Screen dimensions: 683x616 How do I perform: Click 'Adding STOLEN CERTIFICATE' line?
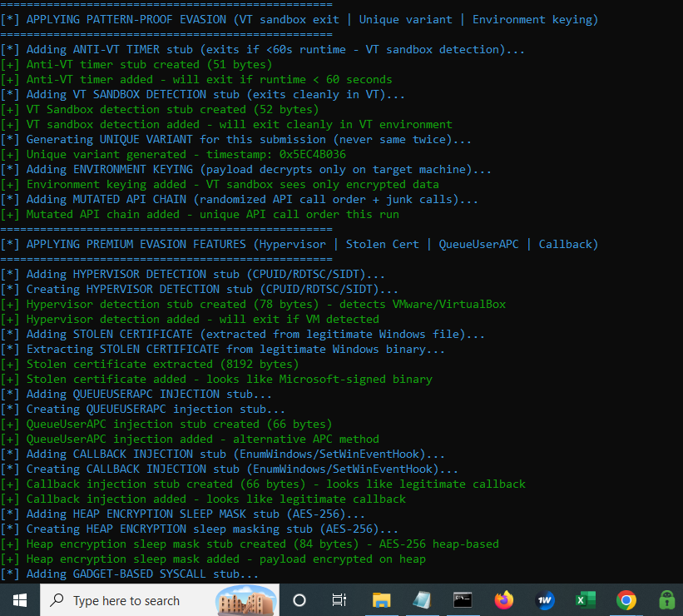click(243, 334)
